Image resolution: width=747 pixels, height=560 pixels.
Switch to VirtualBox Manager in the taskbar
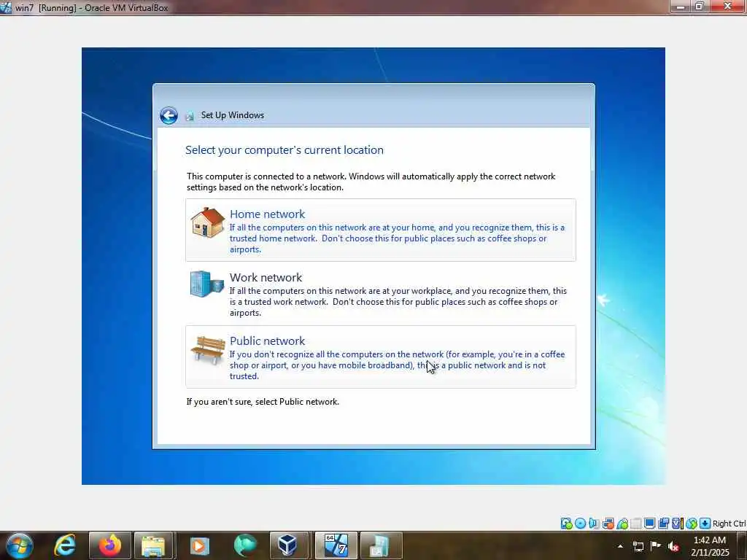(x=289, y=545)
